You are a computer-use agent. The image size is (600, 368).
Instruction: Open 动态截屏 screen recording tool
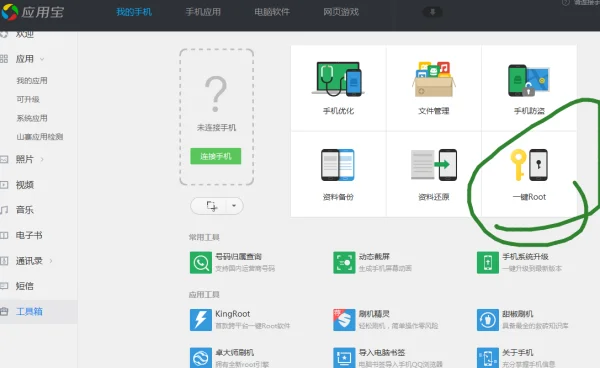point(372,262)
